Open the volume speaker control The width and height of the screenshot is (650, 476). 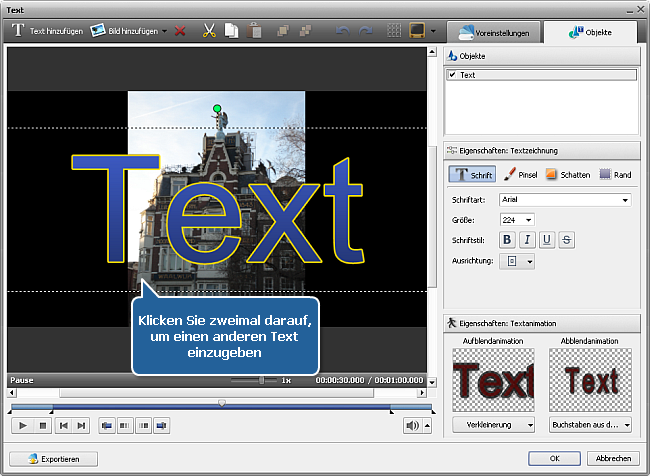412,425
